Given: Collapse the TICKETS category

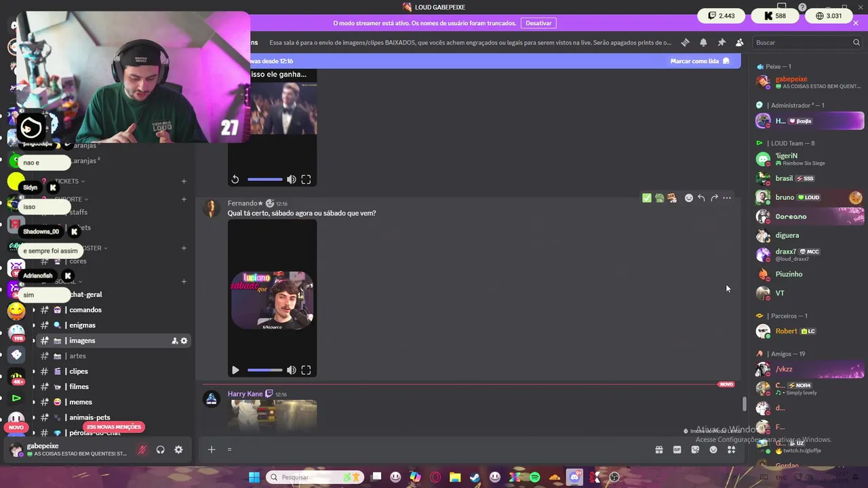Looking at the screenshot, I should tap(68, 181).
